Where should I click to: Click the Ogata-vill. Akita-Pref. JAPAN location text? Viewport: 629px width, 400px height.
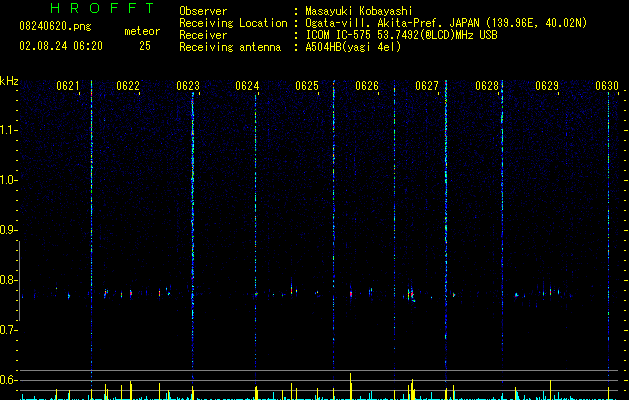click(446, 23)
